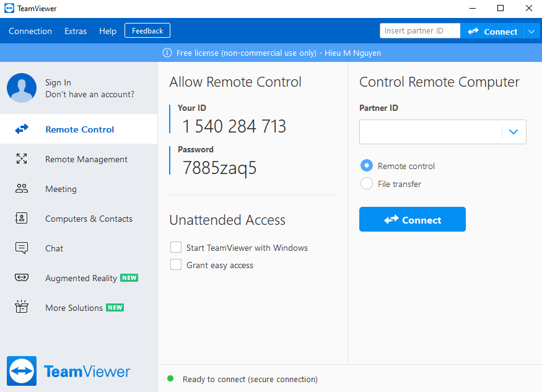Click the Feedback button

click(x=147, y=31)
